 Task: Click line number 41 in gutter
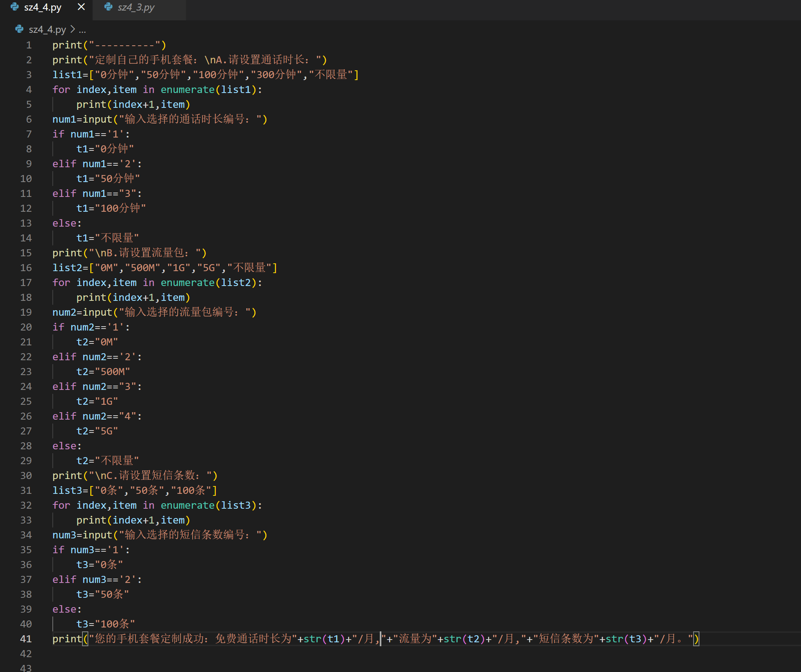point(26,639)
